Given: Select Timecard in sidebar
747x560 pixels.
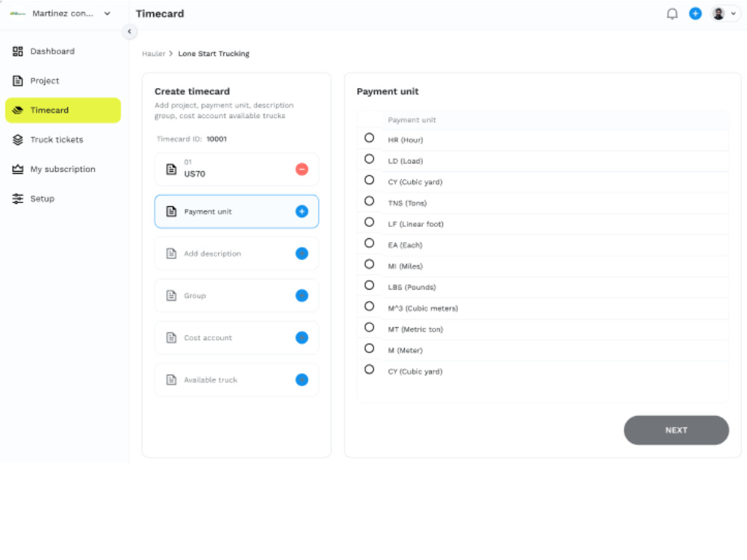Looking at the screenshot, I should click(x=63, y=111).
